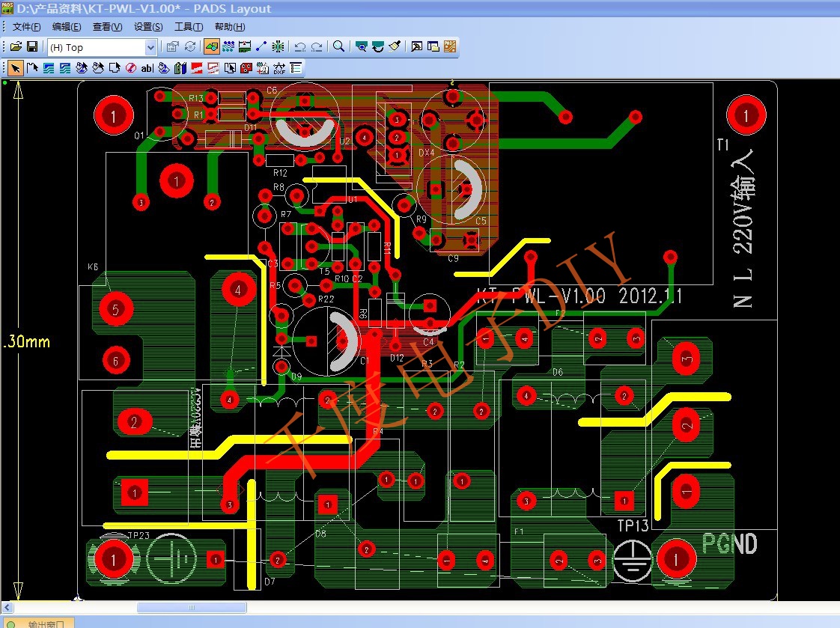Click the Auto Plane Separate icon

click(x=230, y=68)
